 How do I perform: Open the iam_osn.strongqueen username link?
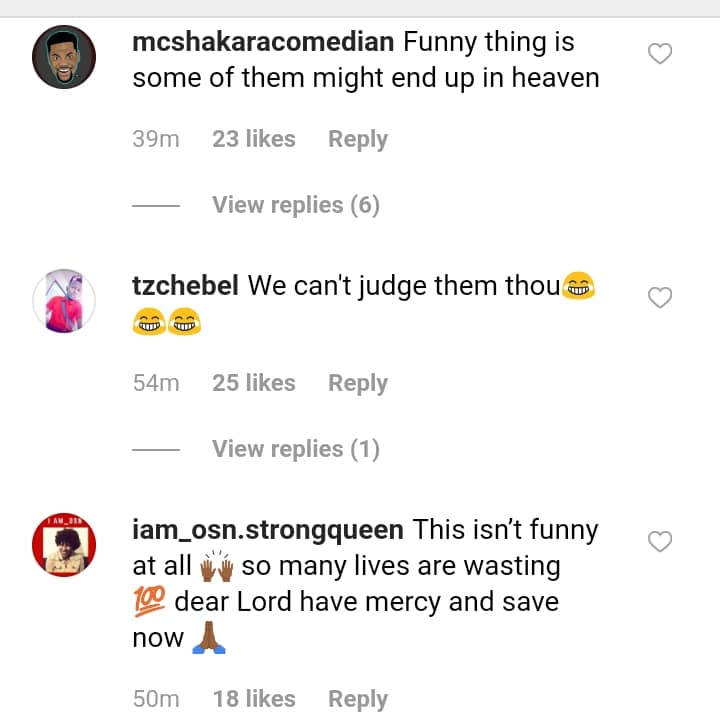(x=267, y=529)
